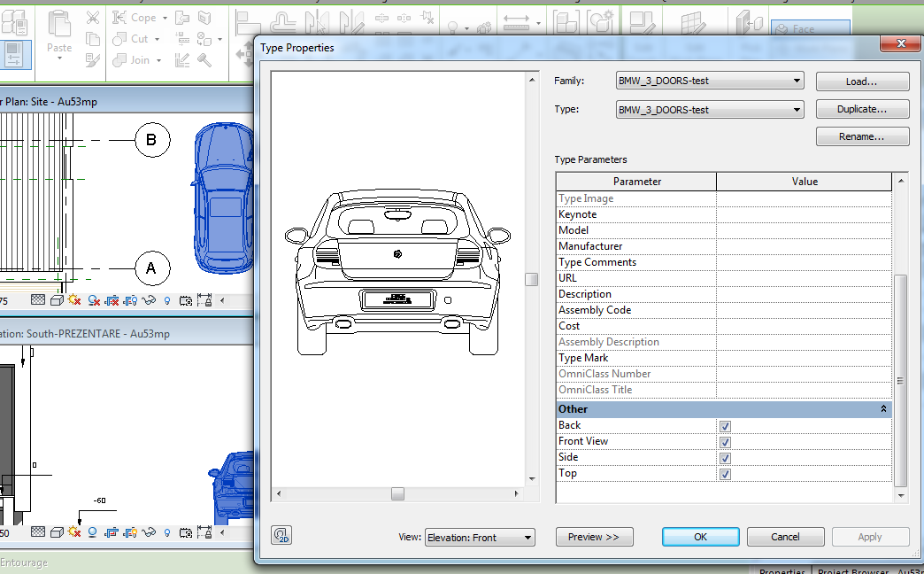Uncheck the Back parameter checkbox

(x=726, y=426)
